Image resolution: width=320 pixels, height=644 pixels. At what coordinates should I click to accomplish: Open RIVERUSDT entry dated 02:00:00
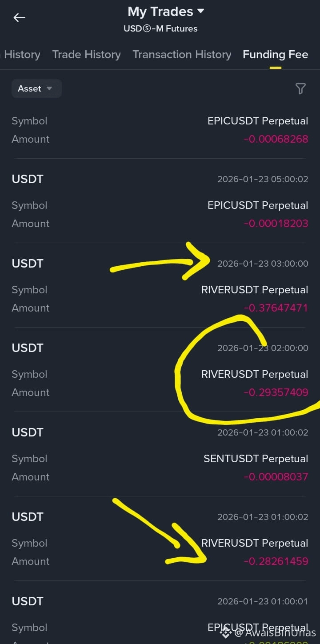160,370
